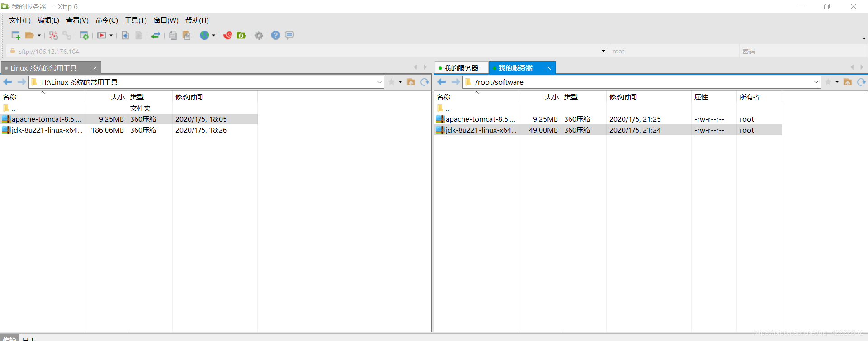Click the Open Session folder icon
868x341 pixels.
(29, 35)
